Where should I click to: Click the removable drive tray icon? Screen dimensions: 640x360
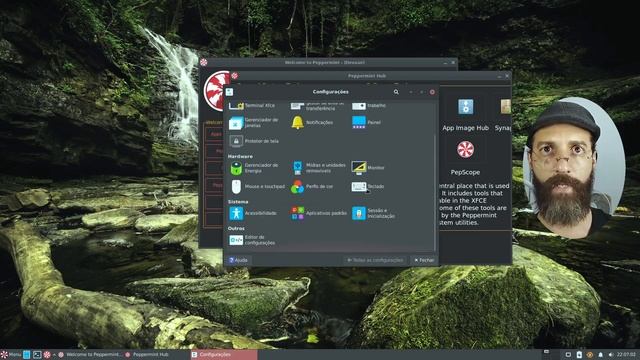point(579,355)
